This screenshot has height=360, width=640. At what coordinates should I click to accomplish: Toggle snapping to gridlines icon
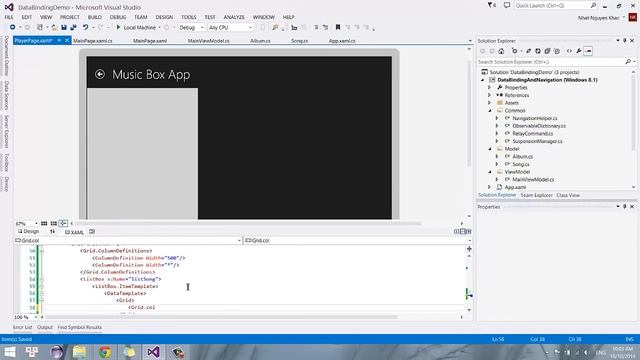[53, 224]
